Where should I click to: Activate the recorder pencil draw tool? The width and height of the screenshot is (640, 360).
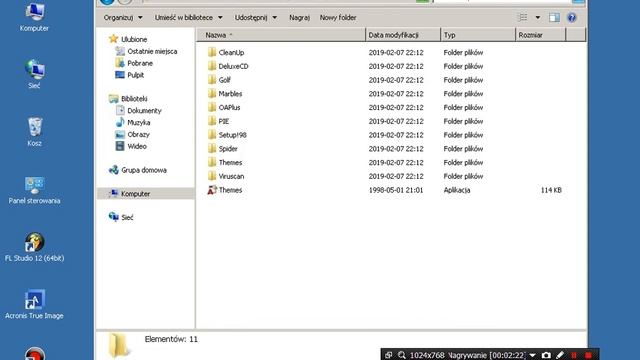tap(560, 355)
